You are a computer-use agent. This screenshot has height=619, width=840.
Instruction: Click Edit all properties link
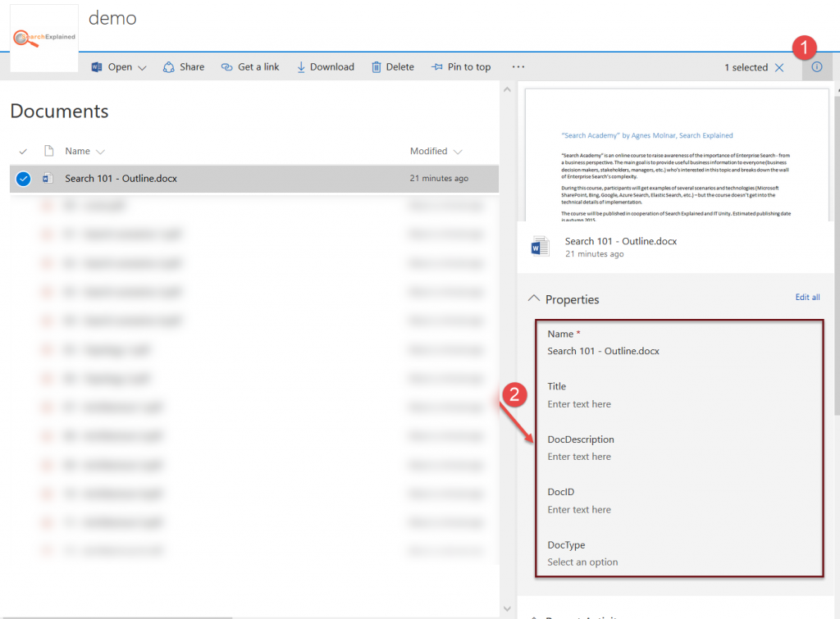tap(807, 297)
